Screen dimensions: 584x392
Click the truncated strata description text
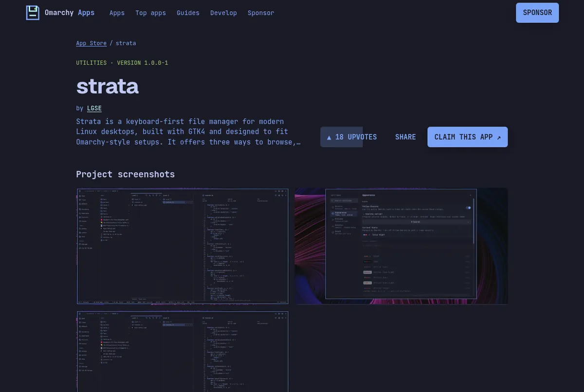[189, 132]
